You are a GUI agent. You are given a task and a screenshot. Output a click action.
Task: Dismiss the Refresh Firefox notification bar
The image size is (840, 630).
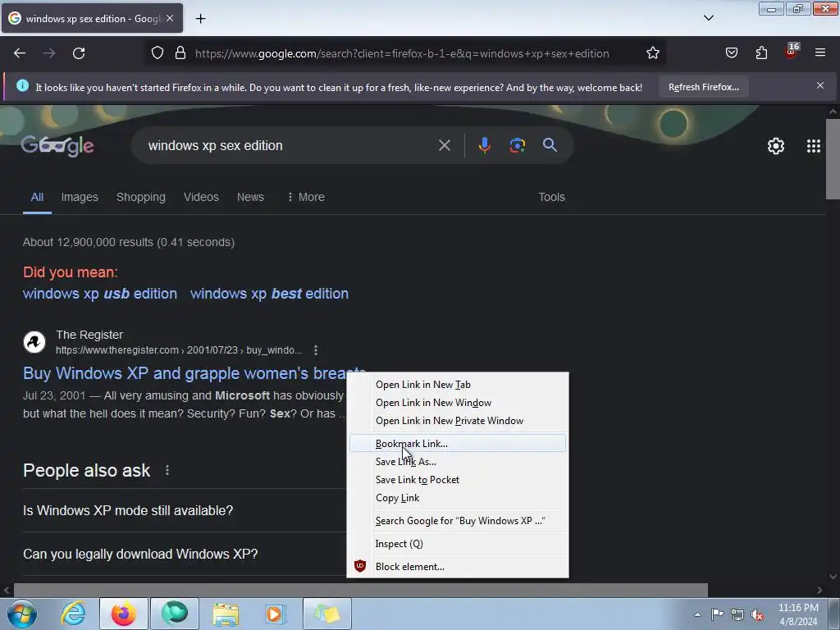(820, 85)
